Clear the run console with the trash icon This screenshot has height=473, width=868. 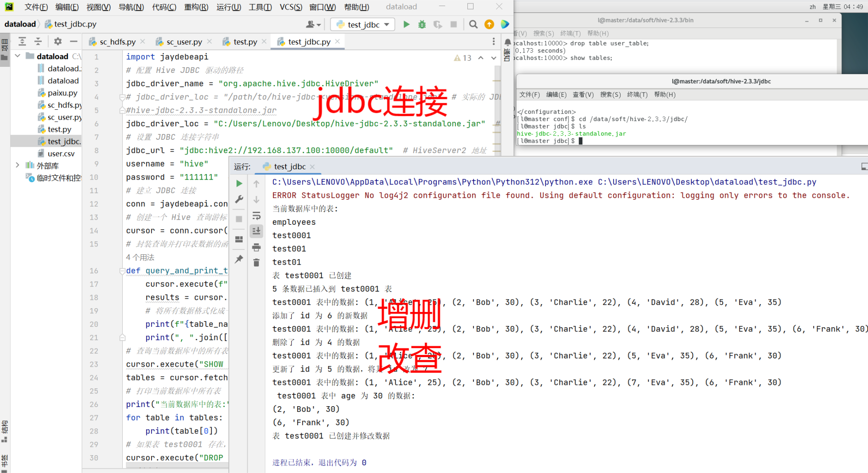pos(256,262)
